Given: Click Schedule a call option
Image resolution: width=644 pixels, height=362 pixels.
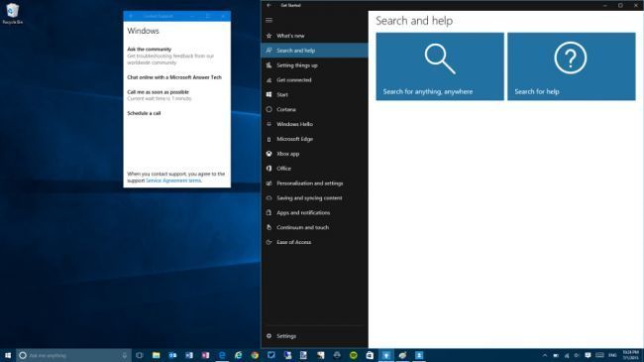Looking at the screenshot, I should point(144,113).
